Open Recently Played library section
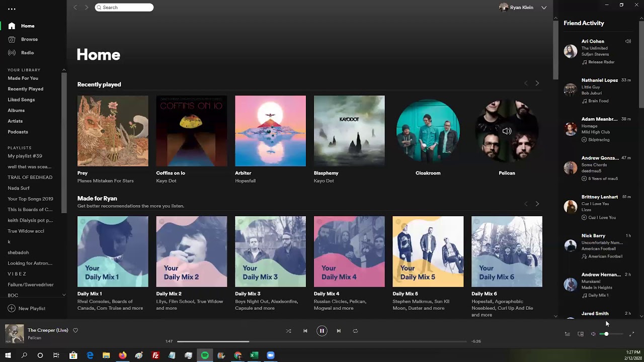This screenshot has width=644, height=362. pyautogui.click(x=25, y=89)
